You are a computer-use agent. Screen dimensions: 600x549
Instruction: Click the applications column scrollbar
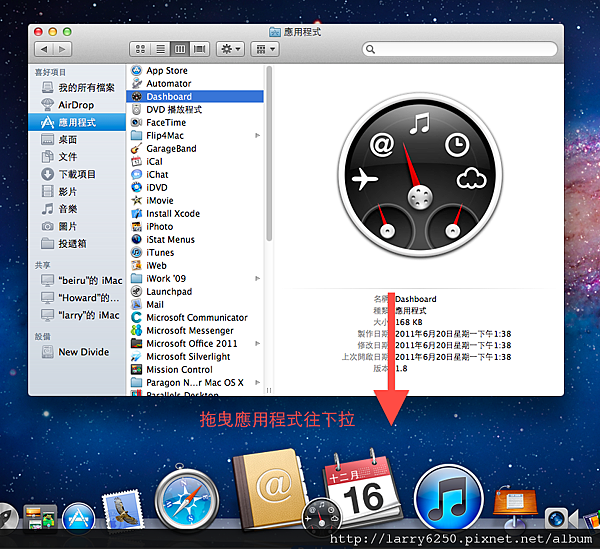(269, 153)
